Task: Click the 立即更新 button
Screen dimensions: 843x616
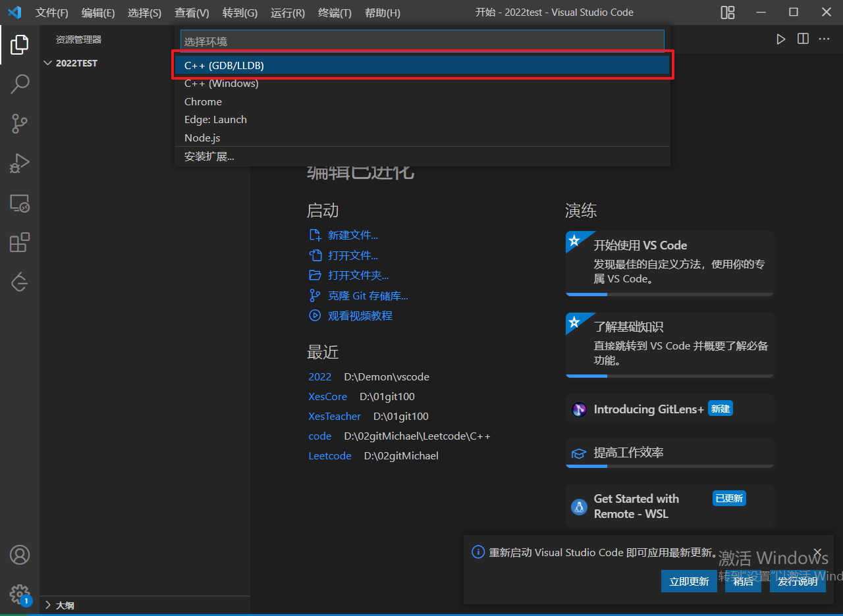Action: (x=689, y=581)
